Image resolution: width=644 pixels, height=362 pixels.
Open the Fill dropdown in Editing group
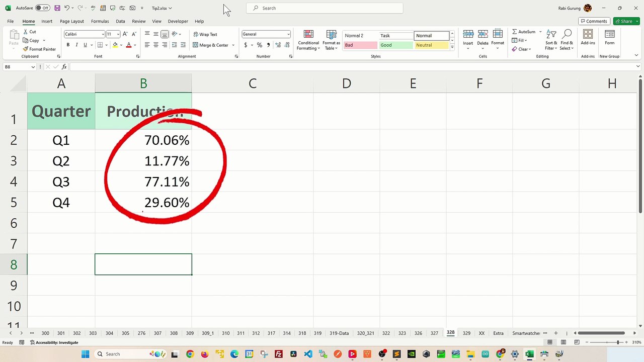click(x=519, y=40)
